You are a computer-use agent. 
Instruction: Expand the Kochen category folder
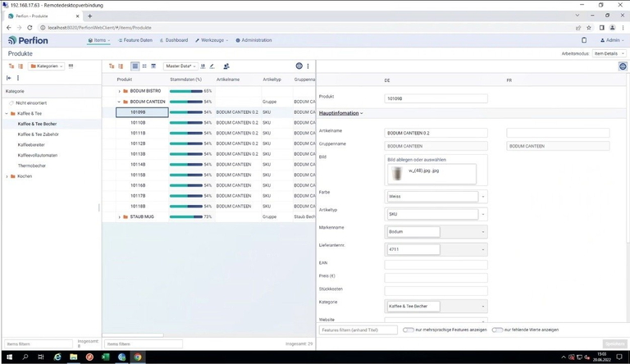(7, 176)
